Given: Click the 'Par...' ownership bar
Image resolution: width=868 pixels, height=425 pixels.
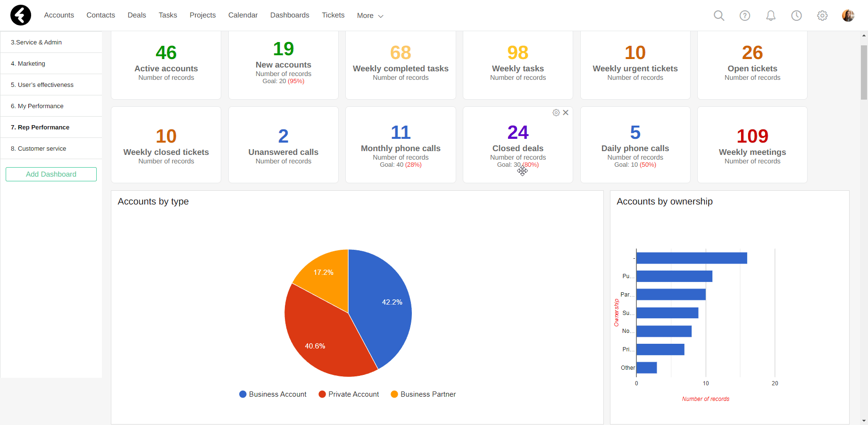Looking at the screenshot, I should (671, 295).
